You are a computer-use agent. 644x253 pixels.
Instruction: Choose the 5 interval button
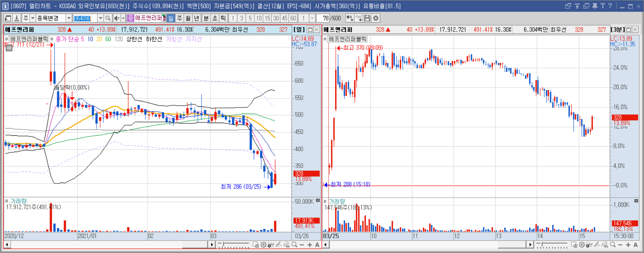(x=250, y=18)
